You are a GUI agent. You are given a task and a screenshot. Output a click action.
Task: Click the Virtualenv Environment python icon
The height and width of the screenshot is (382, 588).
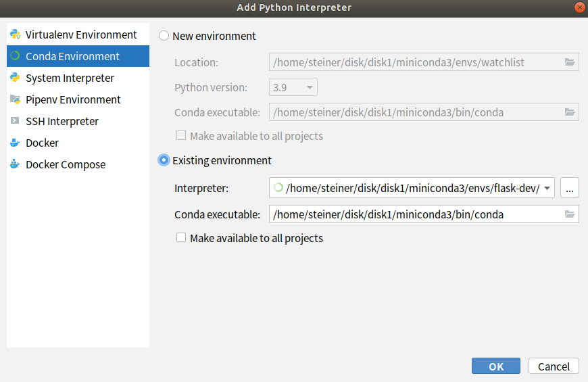point(15,34)
